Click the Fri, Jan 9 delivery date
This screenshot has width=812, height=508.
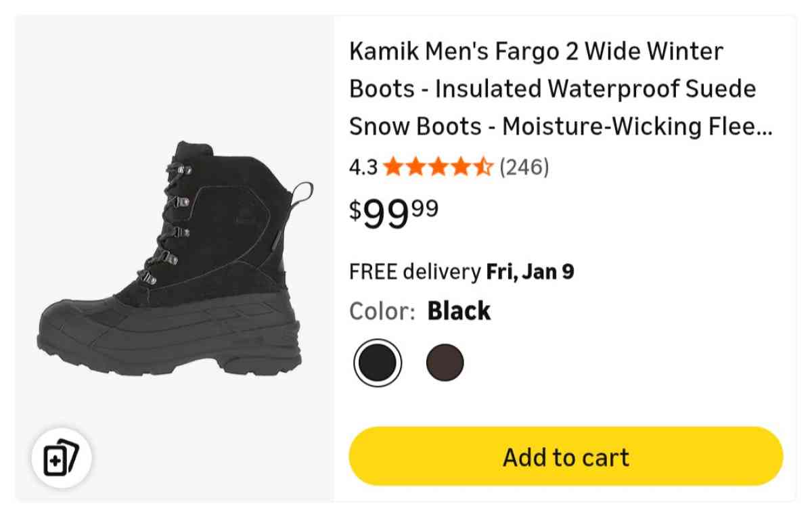click(x=530, y=271)
